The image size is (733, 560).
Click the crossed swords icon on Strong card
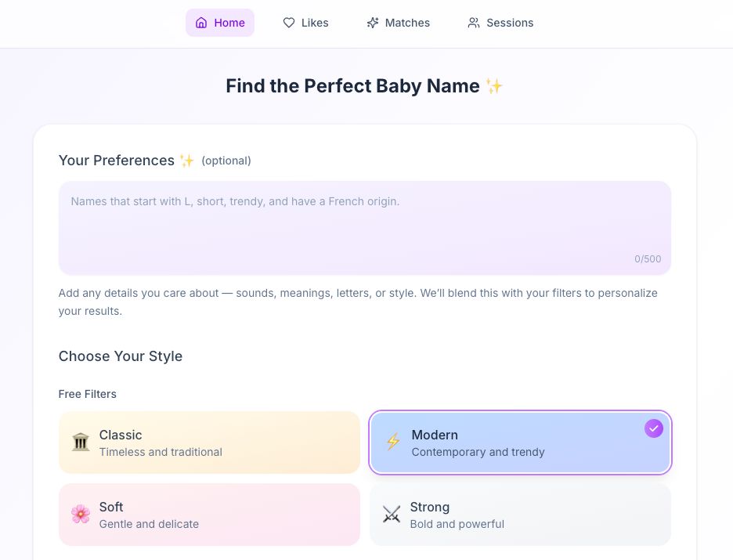point(392,515)
